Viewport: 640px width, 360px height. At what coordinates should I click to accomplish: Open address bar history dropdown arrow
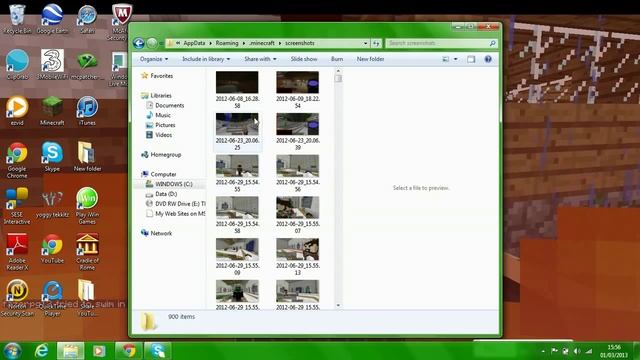(366, 43)
